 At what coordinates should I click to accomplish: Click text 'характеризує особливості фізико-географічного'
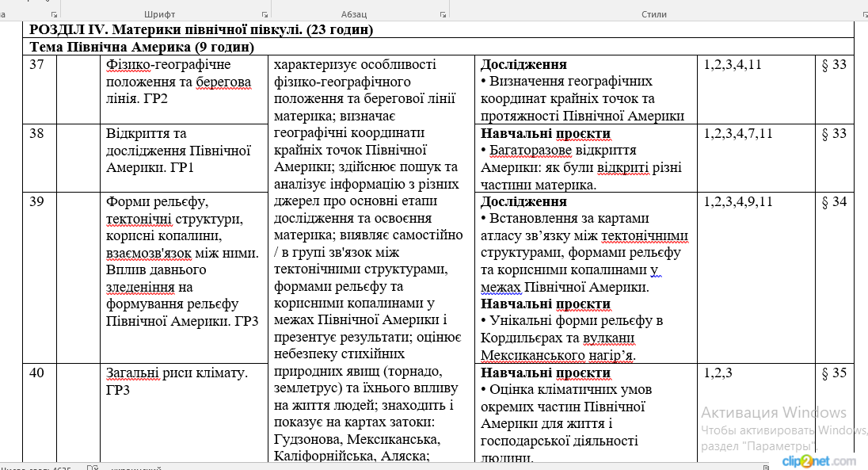pyautogui.click(x=355, y=73)
